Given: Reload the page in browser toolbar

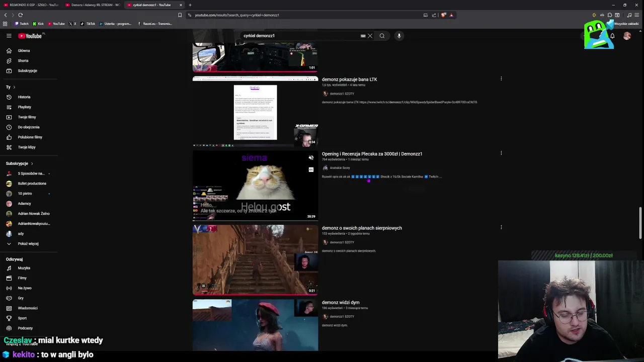Looking at the screenshot, I should 20,15.
